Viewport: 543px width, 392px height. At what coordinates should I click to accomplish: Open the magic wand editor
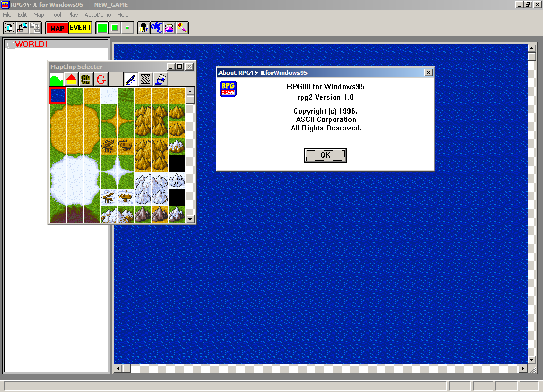(x=182, y=28)
